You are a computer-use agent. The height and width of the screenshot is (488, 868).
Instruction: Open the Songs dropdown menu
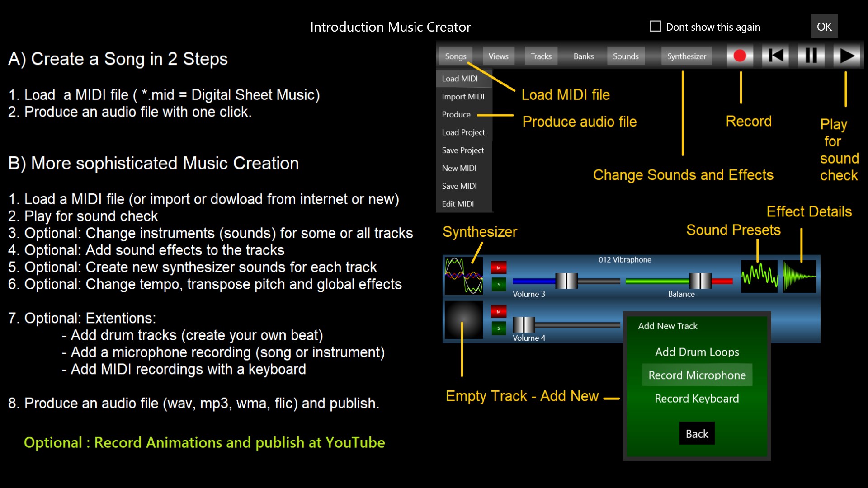pyautogui.click(x=455, y=56)
